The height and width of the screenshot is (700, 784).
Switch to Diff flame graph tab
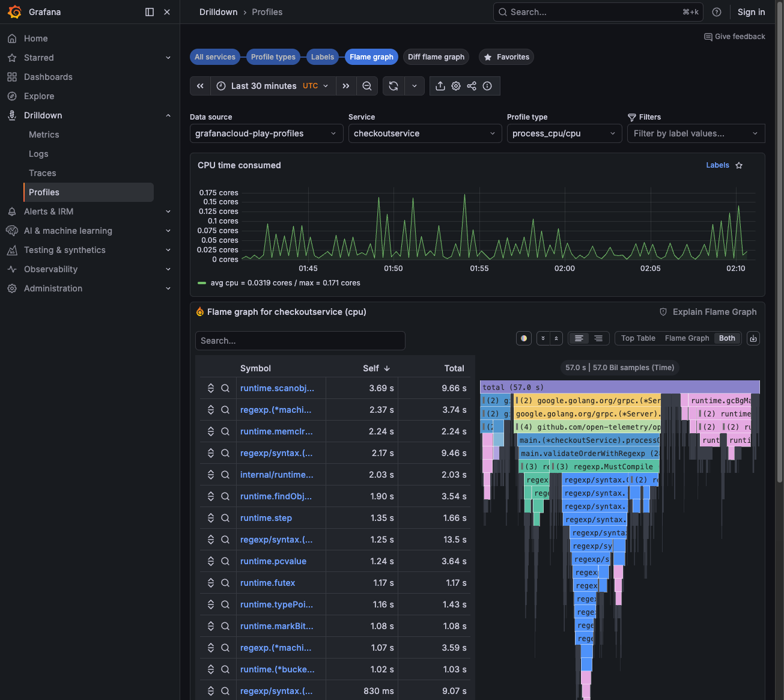[436, 57]
